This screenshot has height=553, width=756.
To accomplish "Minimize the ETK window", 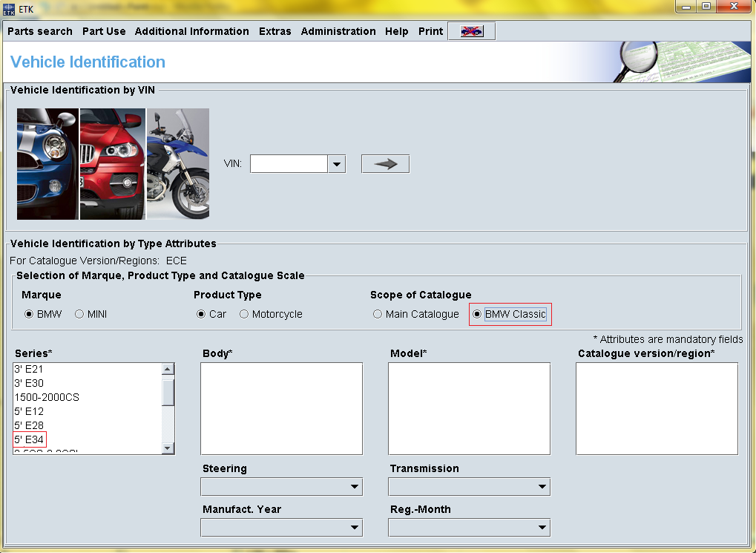I will 686,7.
